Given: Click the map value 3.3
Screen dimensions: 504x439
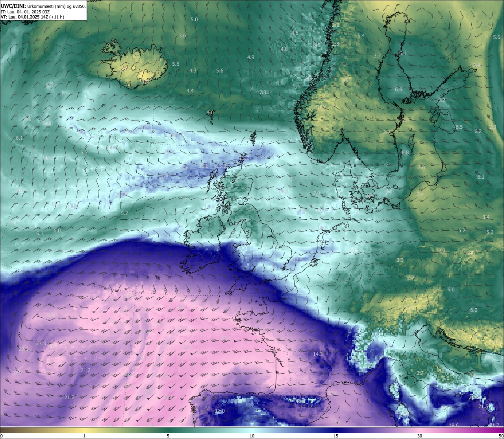Looking at the screenshot, I should click(x=400, y=260).
